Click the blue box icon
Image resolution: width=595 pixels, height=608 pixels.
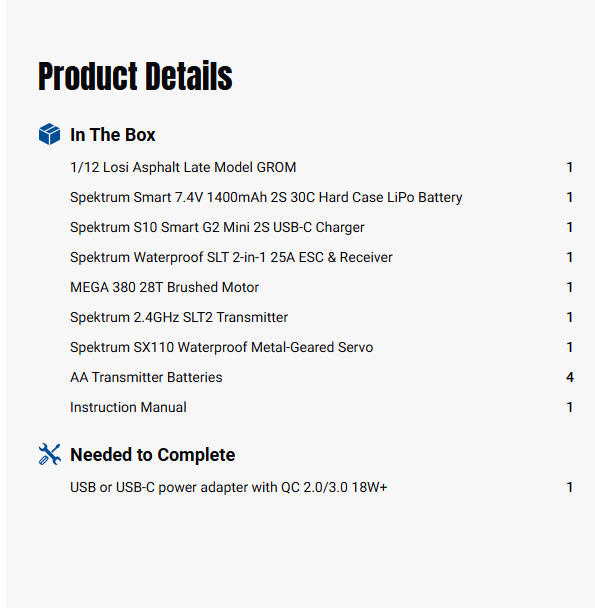[x=50, y=134]
